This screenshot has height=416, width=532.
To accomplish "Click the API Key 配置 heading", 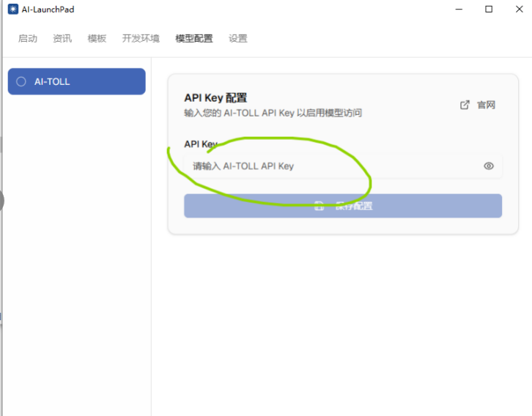I will coord(215,97).
